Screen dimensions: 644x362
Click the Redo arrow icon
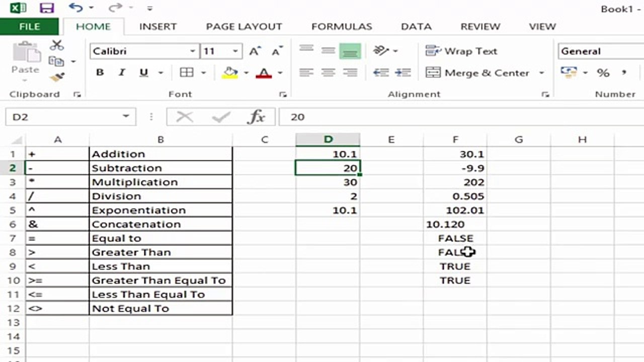click(x=115, y=8)
